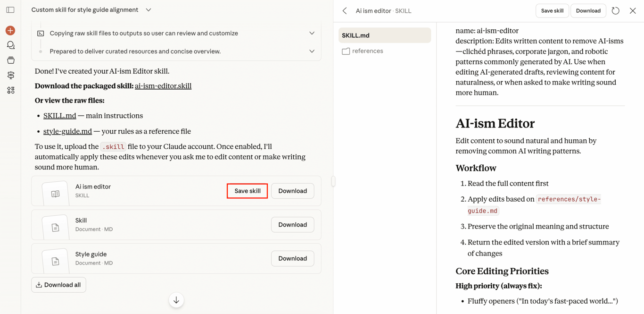Image resolution: width=644 pixels, height=314 pixels.
Task: Refresh the skill preview with circular arrow icon
Action: point(615,10)
